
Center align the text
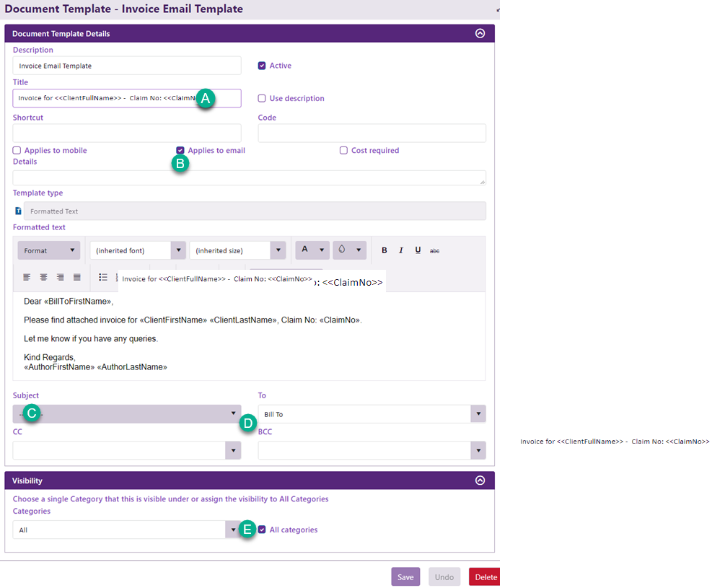[x=43, y=277]
